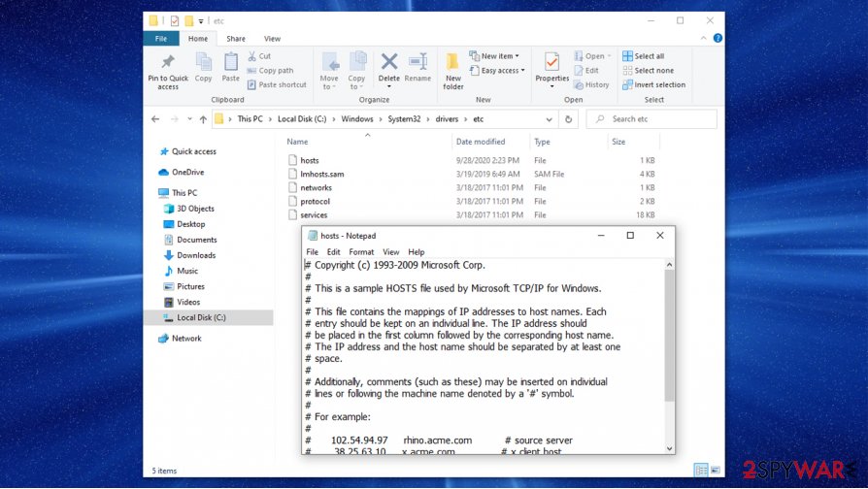This screenshot has height=489, width=868.
Task: Click the Paste ribbon icon
Action: tap(231, 62)
